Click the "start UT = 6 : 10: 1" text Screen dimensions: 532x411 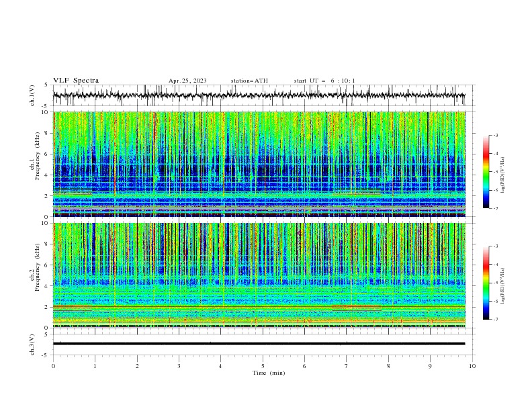[x=324, y=81]
